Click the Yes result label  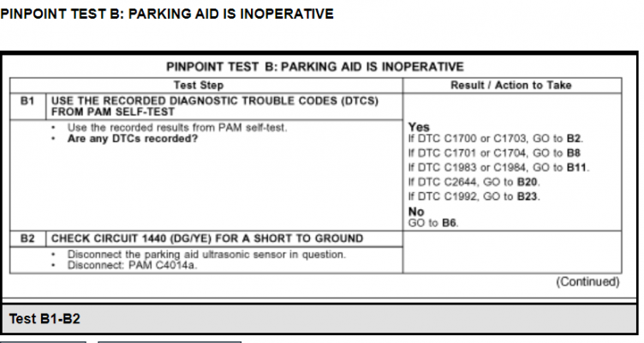click(419, 127)
